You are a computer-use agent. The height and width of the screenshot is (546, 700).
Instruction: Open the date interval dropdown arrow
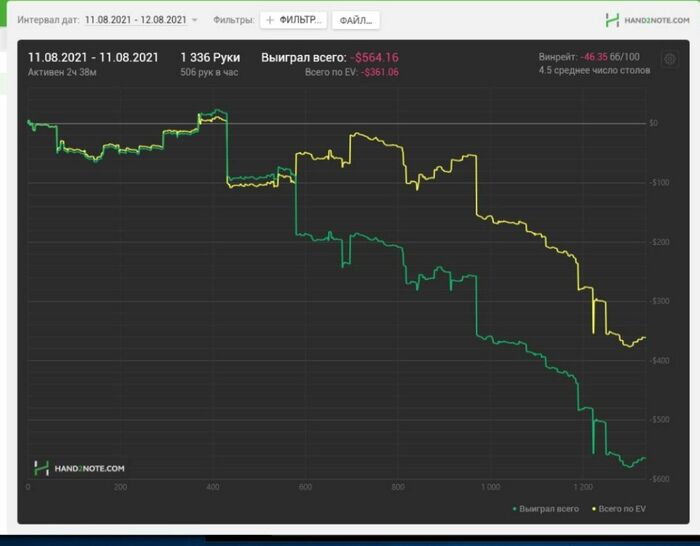pyautogui.click(x=195, y=20)
